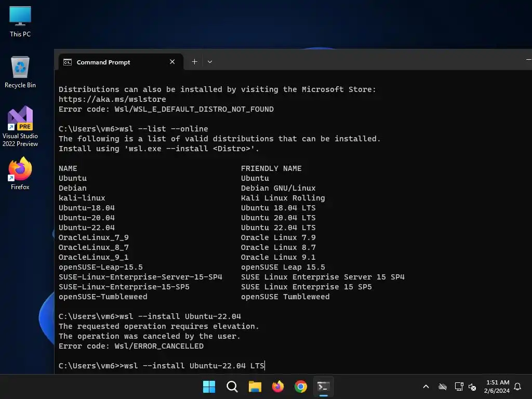Click the WSL_E_DEFAULT_DISTRO_NOT_FOUND error line
This screenshot has height=399, width=532.
click(166, 109)
